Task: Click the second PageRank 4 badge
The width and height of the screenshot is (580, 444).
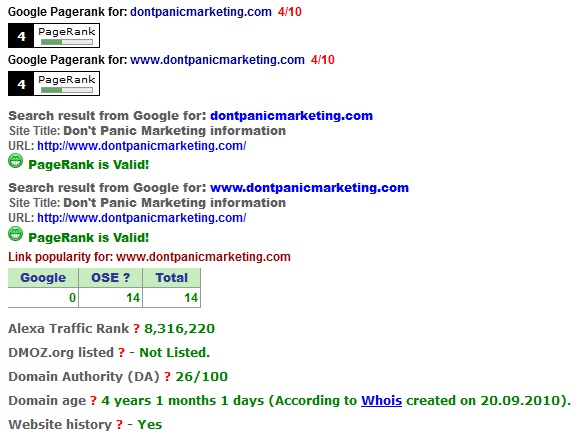Action: click(54, 84)
